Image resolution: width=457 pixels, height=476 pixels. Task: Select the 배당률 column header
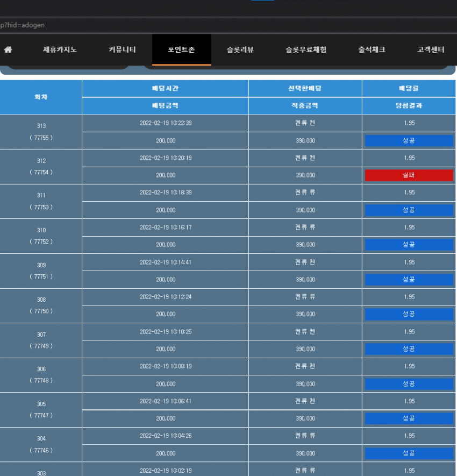point(409,88)
